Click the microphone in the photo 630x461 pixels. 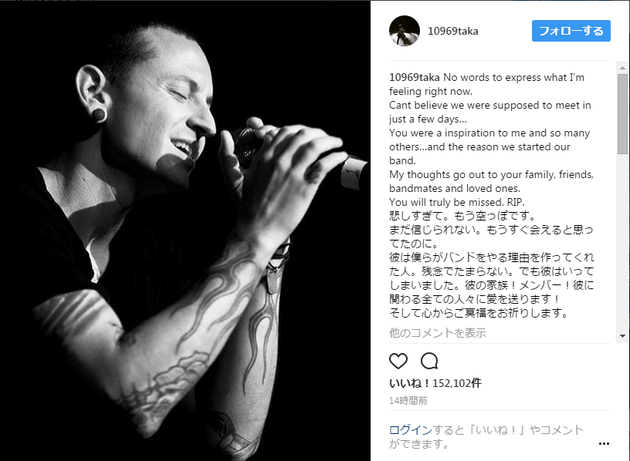[299, 158]
